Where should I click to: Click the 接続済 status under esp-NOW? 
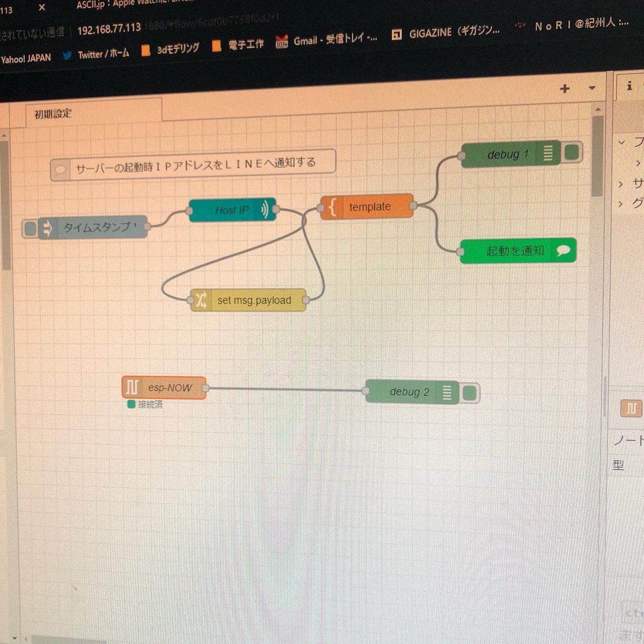coord(145,405)
